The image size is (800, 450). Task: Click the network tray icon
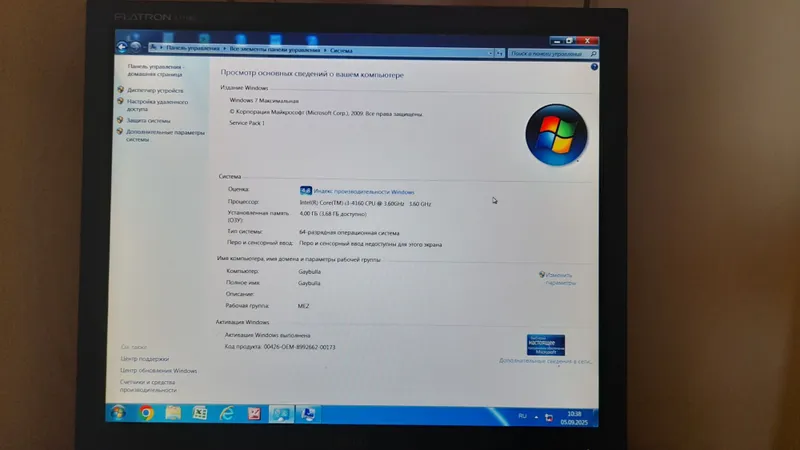549,418
